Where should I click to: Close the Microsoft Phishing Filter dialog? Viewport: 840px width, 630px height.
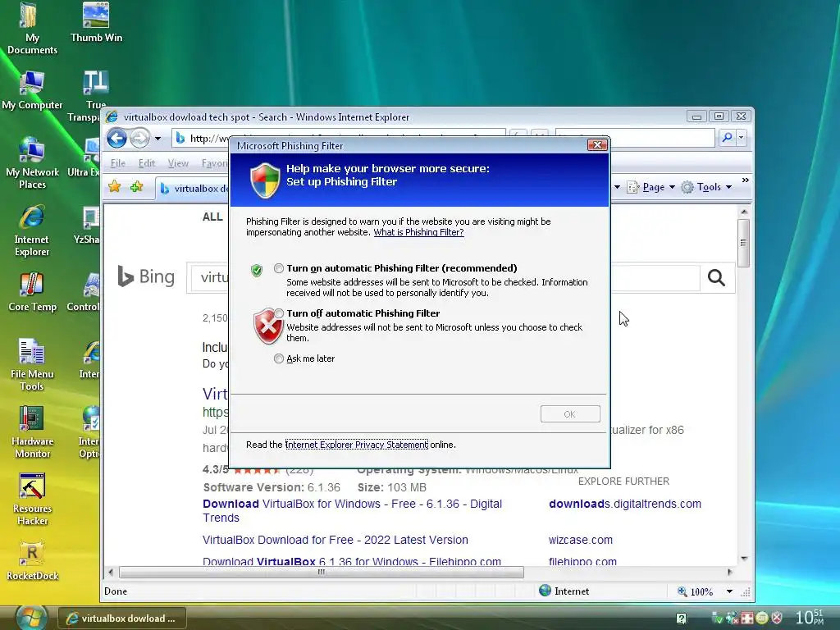point(597,144)
